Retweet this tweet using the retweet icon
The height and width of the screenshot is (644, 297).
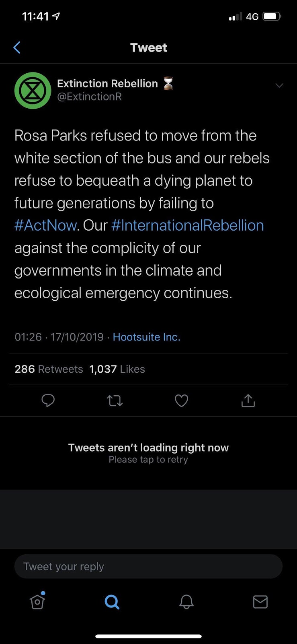coord(115,400)
